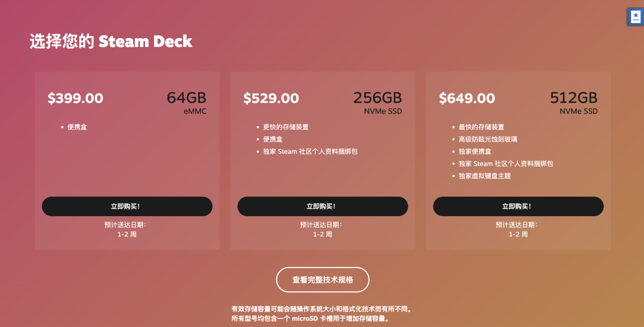The width and height of the screenshot is (644, 327).
Task: Buy the $529.00 256GB Steam Deck
Action: click(323, 206)
